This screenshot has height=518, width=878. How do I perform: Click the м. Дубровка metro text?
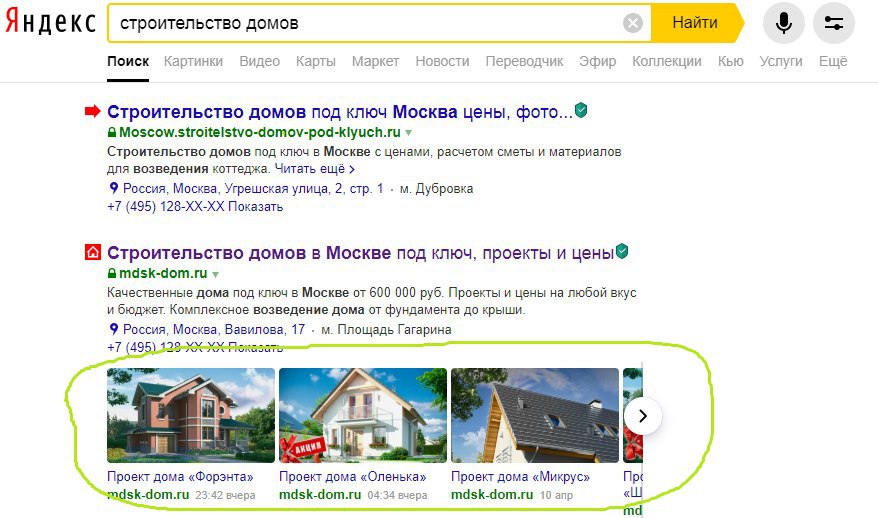(437, 189)
